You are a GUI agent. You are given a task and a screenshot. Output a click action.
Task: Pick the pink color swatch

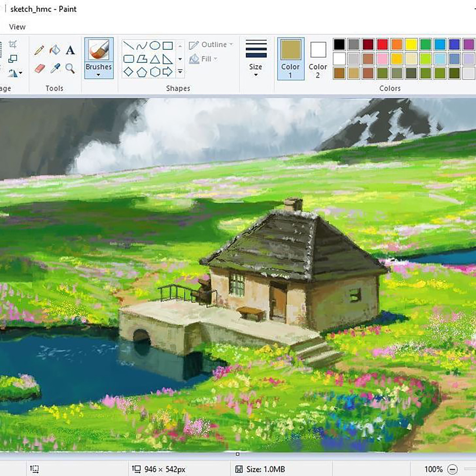[382, 59]
